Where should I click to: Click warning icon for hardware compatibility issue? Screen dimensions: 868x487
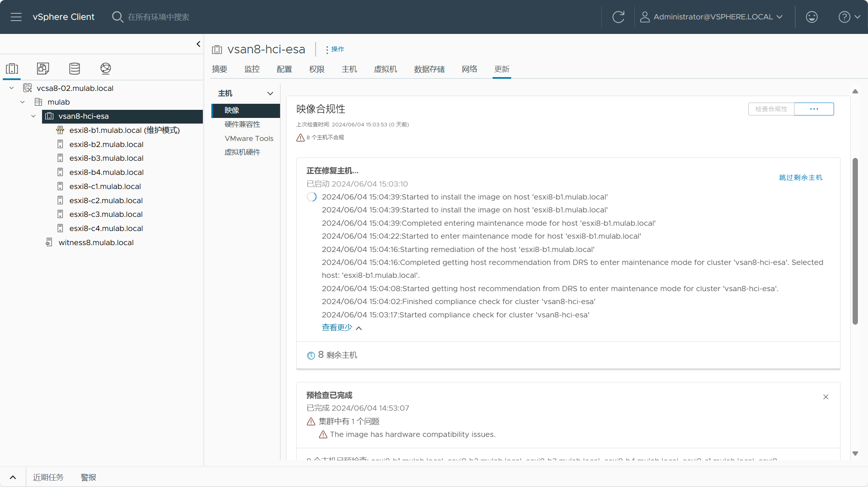click(323, 435)
